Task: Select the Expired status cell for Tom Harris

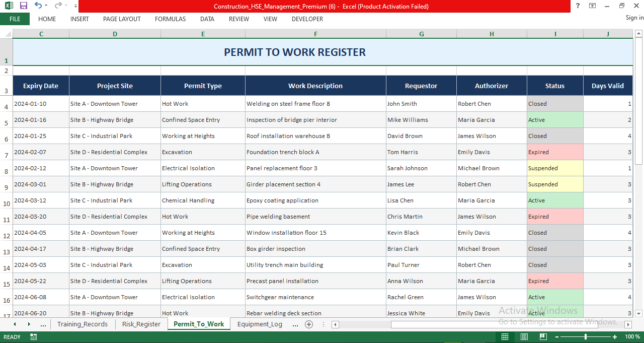Action: 555,152
